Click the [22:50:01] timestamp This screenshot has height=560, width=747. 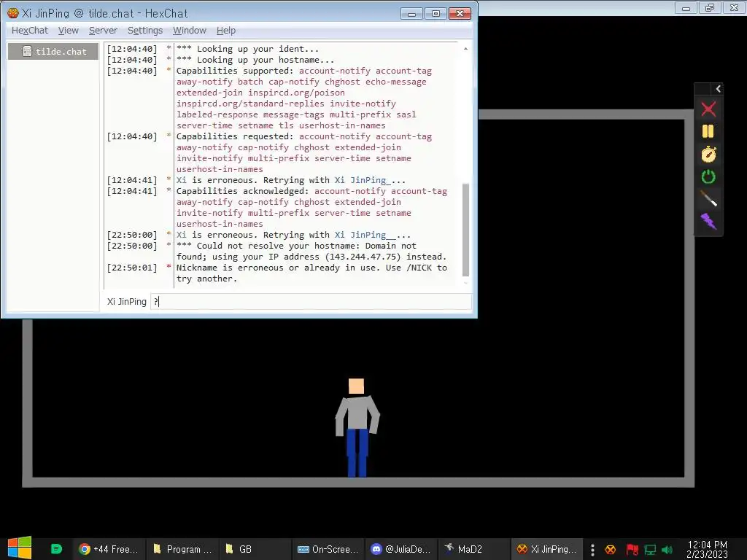tap(132, 268)
